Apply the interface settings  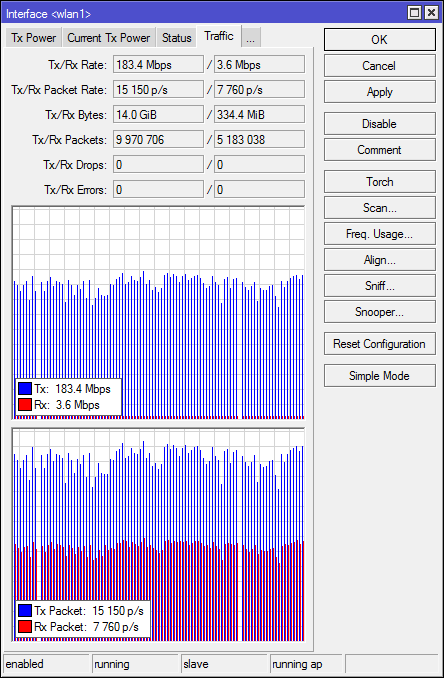click(x=380, y=92)
